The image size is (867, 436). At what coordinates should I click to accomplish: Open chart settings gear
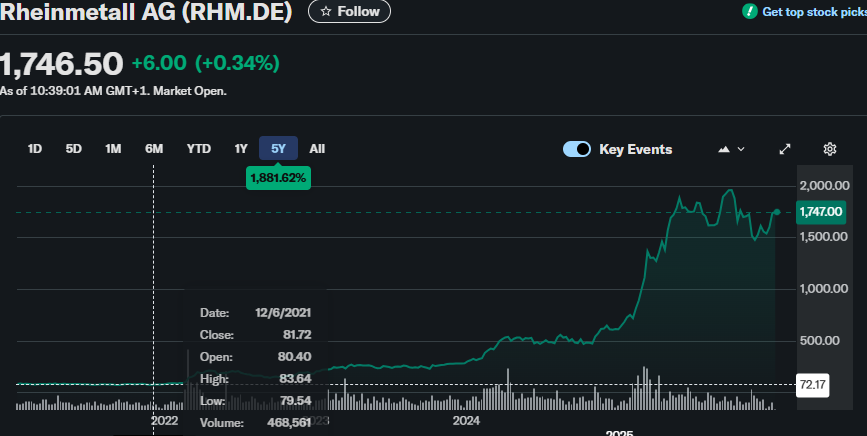[829, 149]
